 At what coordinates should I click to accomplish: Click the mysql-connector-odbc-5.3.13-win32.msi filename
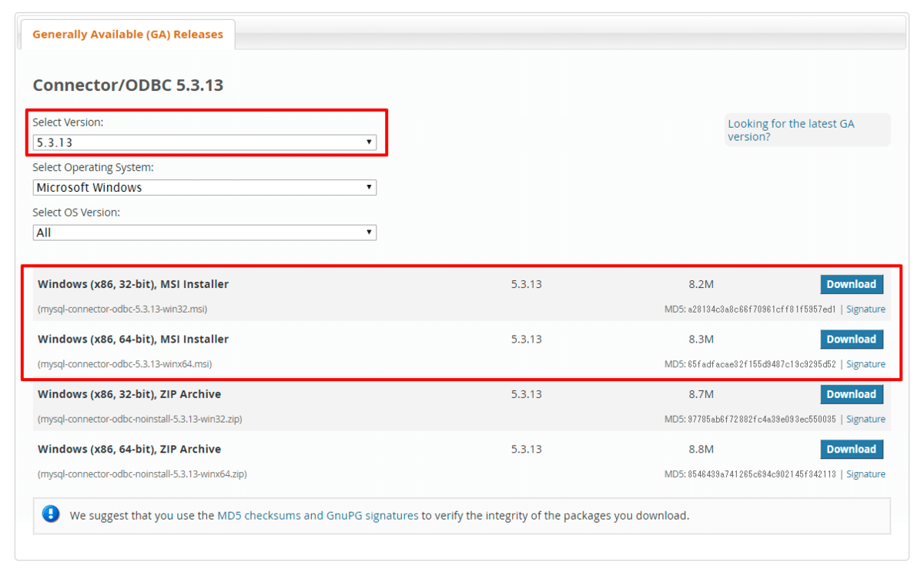coord(122,310)
